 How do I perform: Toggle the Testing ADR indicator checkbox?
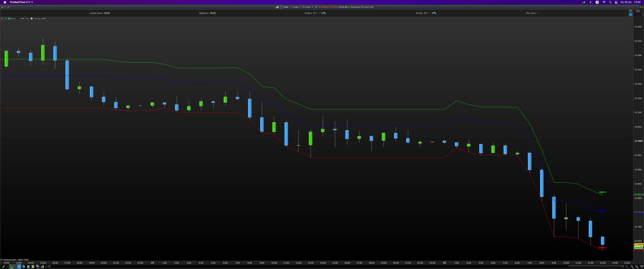[32, 19]
